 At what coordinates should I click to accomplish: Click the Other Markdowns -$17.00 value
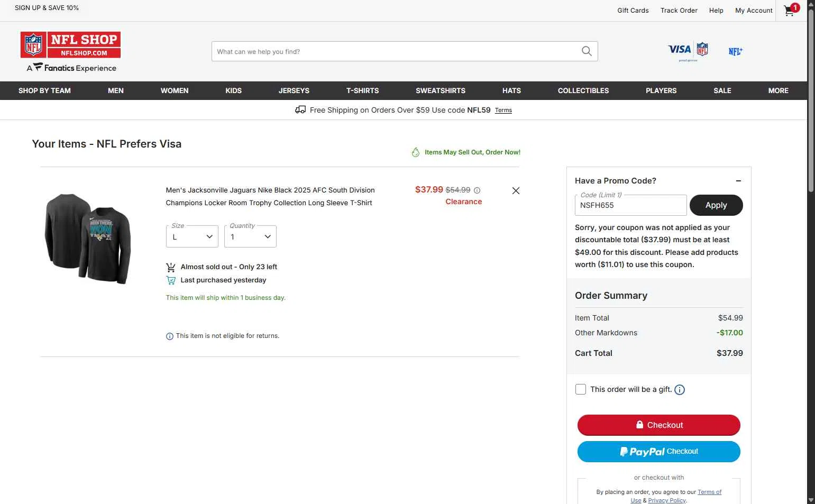pyautogui.click(x=729, y=333)
